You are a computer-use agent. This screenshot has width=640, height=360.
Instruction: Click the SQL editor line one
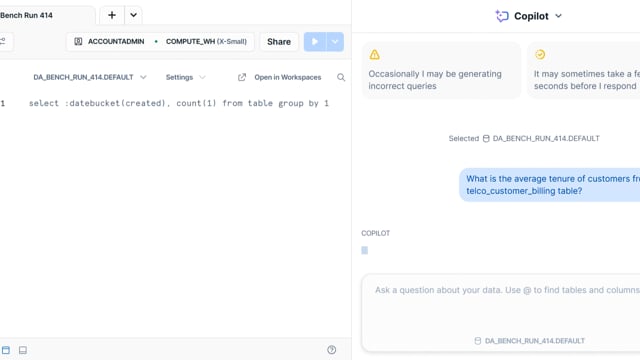(178, 103)
